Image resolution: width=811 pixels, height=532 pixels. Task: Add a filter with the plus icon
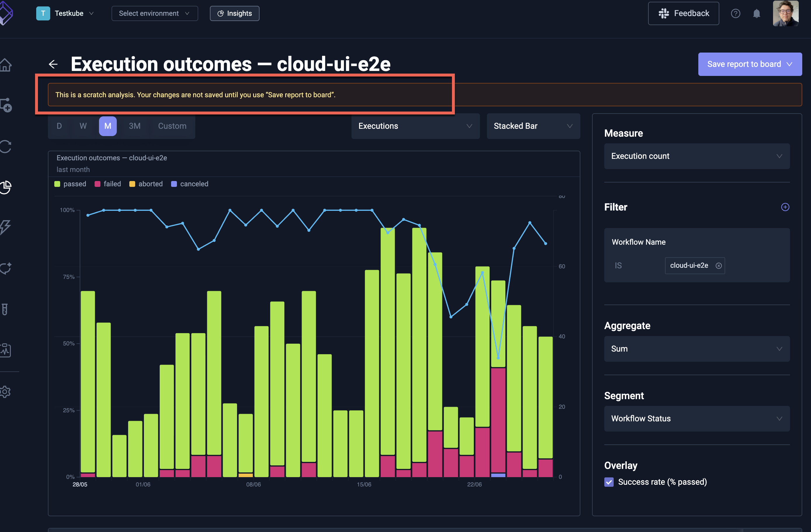coord(785,207)
